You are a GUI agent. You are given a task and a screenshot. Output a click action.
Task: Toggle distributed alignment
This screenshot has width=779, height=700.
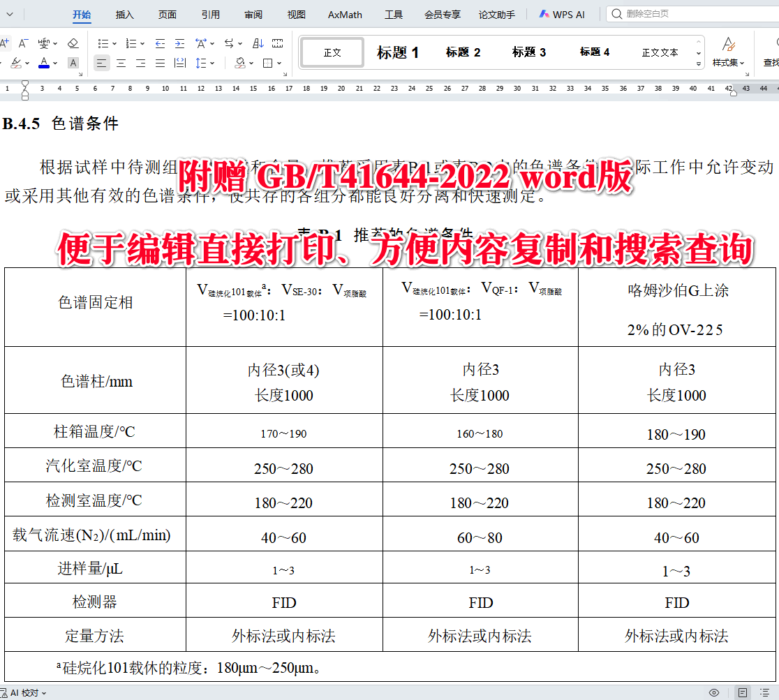coord(180,63)
